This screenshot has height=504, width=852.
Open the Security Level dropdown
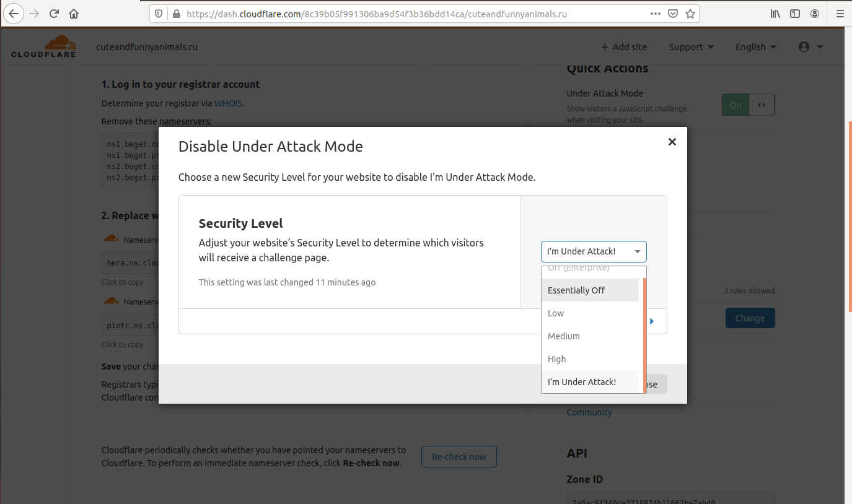593,251
